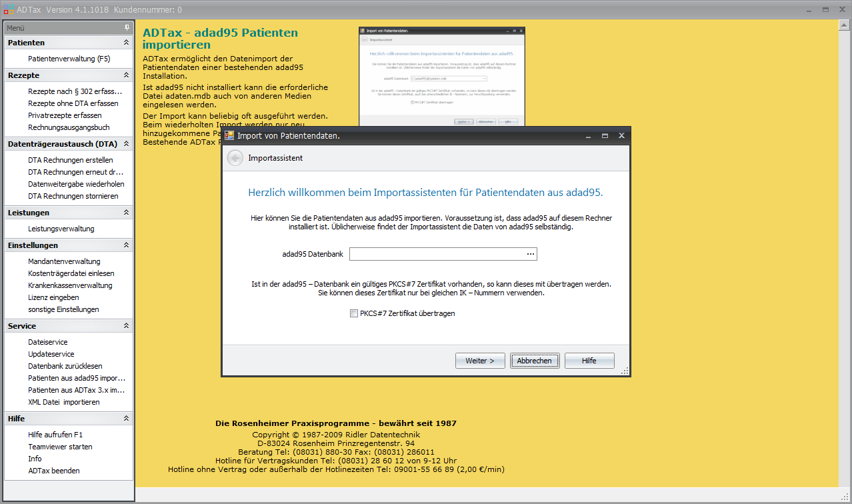This screenshot has height=504, width=852.
Task: Close the Import von Patientendaten dialog
Action: click(621, 135)
